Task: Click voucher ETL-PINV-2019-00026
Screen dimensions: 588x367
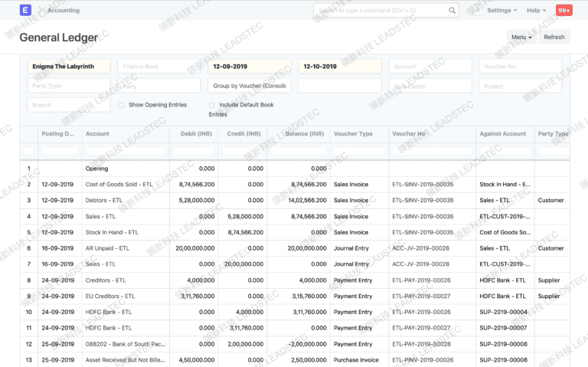Action: point(423,360)
